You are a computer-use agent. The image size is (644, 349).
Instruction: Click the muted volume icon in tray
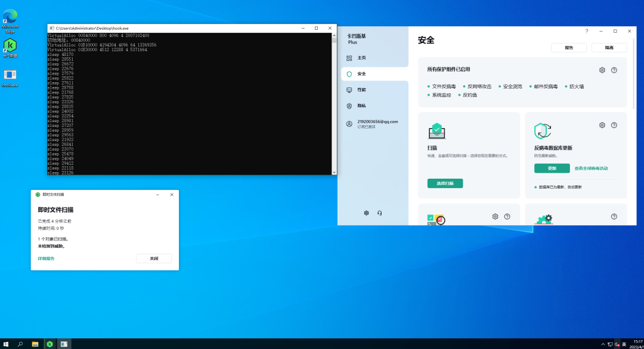(617, 344)
